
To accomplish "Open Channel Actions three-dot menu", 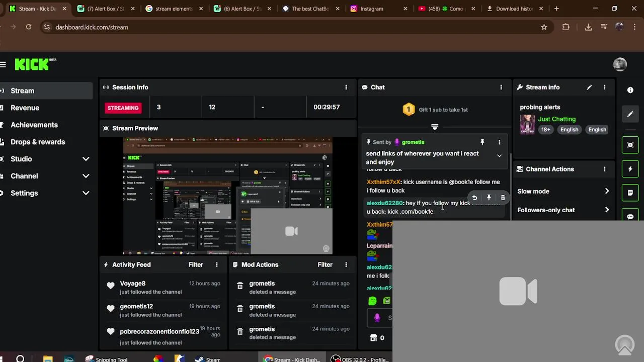I will tap(605, 169).
